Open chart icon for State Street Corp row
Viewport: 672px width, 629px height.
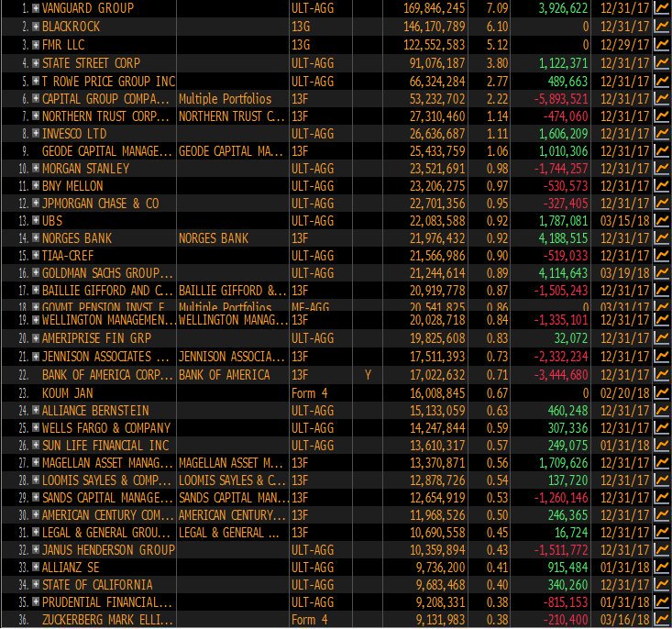pyautogui.click(x=662, y=63)
